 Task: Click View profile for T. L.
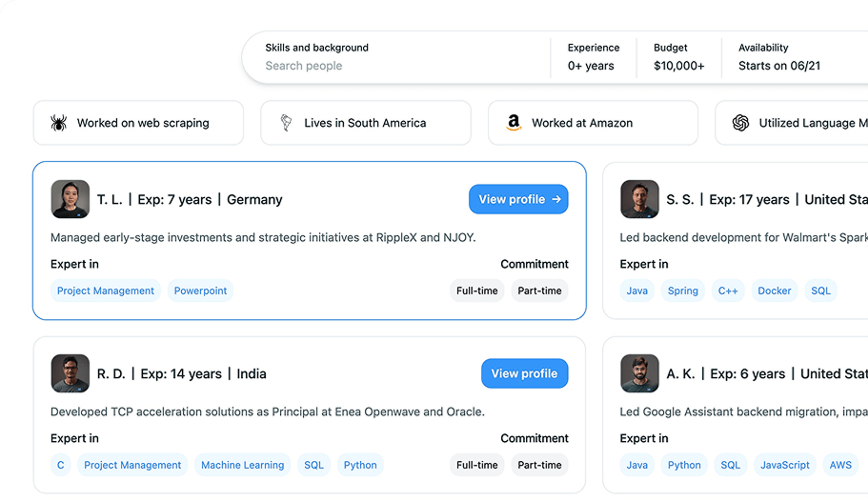(x=518, y=199)
